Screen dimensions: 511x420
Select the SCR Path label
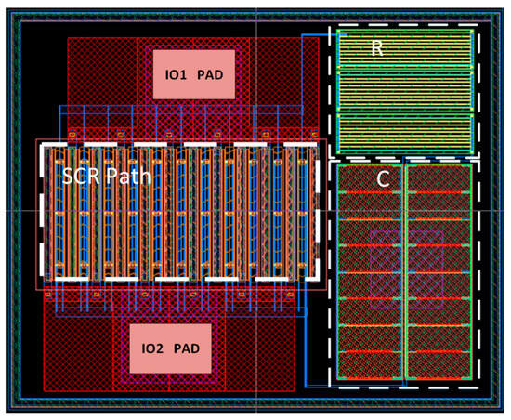pos(106,177)
